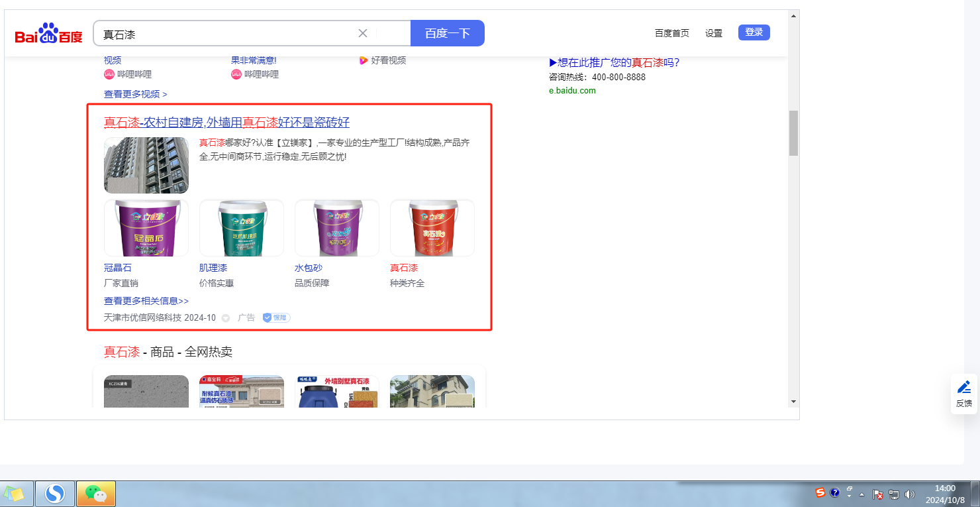This screenshot has height=507, width=980.
Task: Click the 真石漆 - 商品 - 全网热卖 heading
Action: [x=168, y=352]
